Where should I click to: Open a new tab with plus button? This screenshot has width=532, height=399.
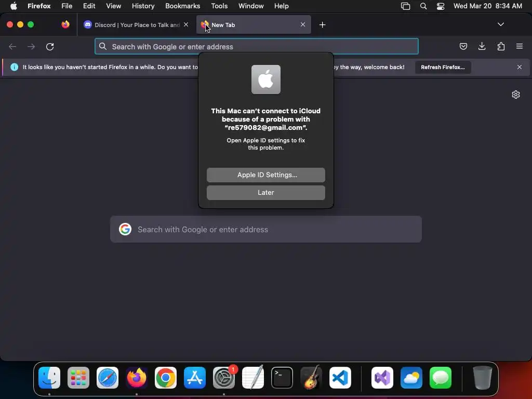click(322, 25)
